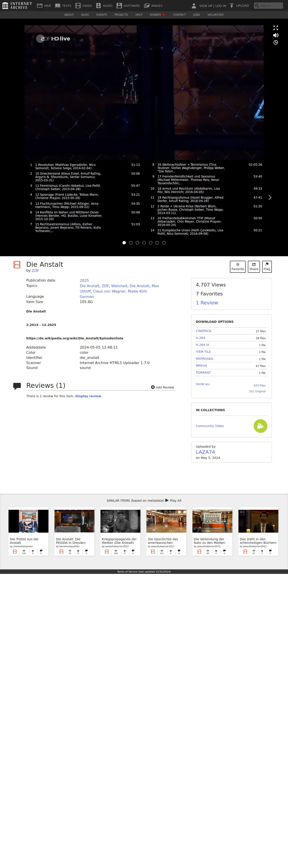Click the Display review link

88,396
